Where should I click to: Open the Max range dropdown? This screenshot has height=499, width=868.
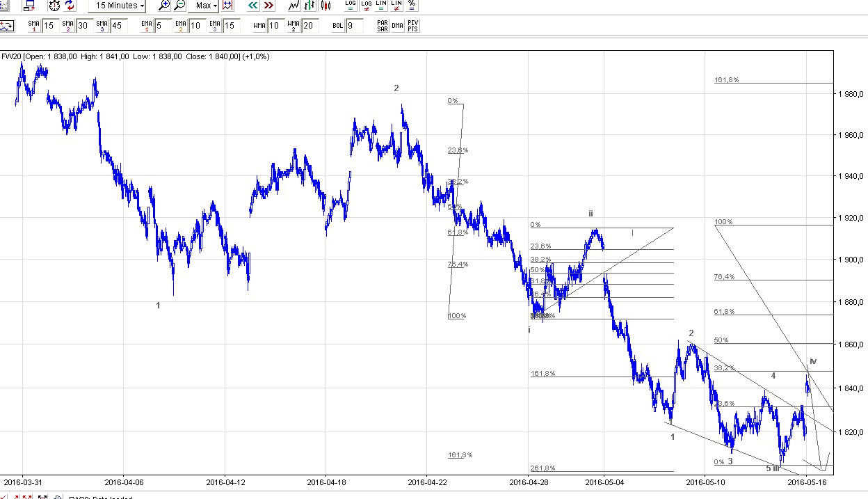coord(205,6)
